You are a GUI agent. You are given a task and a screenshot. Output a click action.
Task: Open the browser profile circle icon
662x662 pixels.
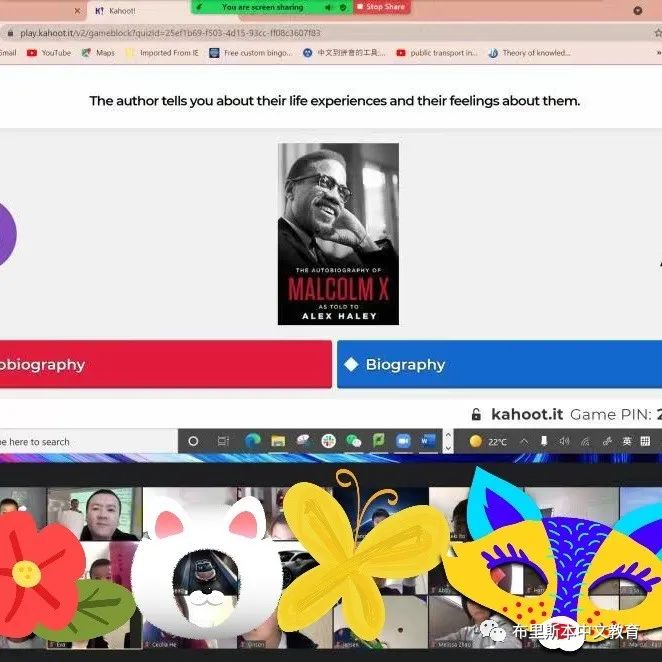[x=638, y=11]
